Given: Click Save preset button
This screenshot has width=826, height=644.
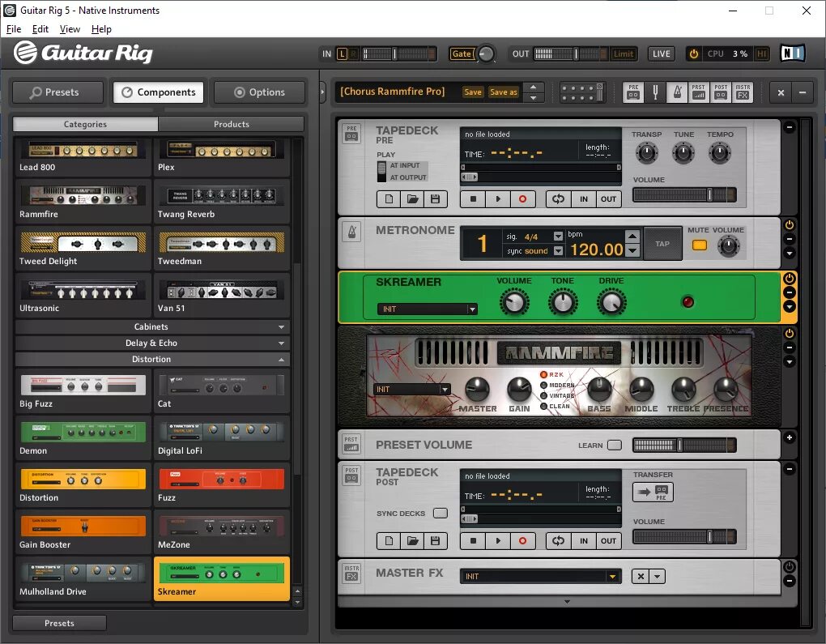Looking at the screenshot, I should [473, 92].
